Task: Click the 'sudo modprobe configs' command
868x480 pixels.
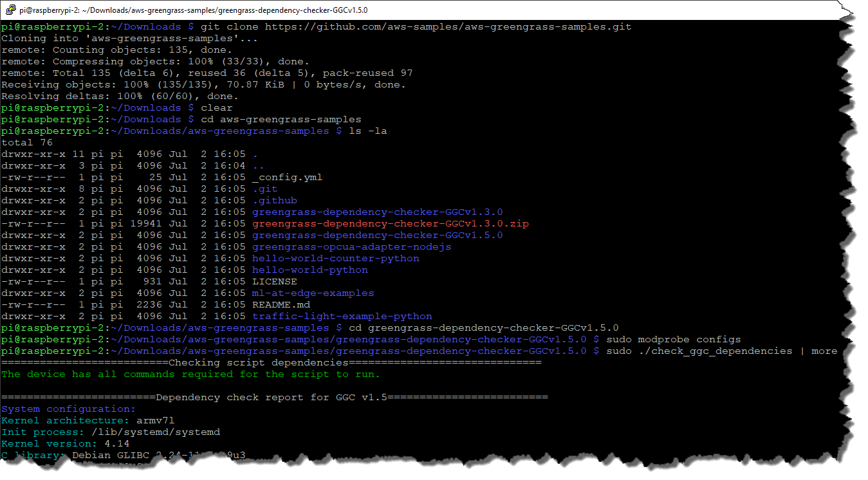Action: pyautogui.click(x=674, y=340)
